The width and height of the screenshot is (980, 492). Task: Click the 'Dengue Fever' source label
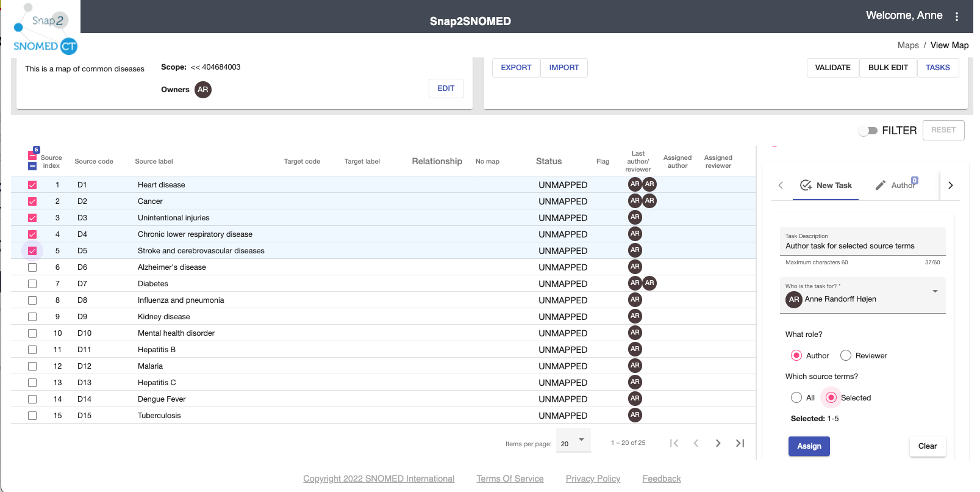tap(162, 399)
